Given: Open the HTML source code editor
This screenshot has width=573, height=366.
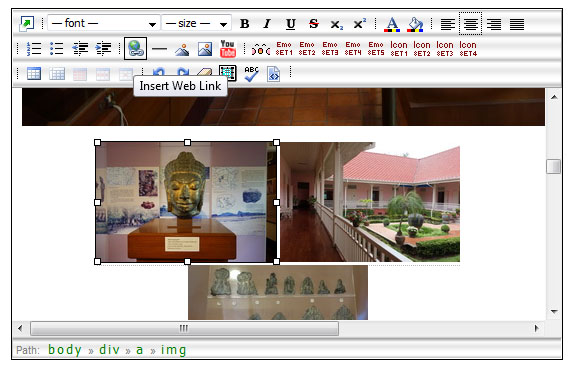Looking at the screenshot, I should [274, 74].
